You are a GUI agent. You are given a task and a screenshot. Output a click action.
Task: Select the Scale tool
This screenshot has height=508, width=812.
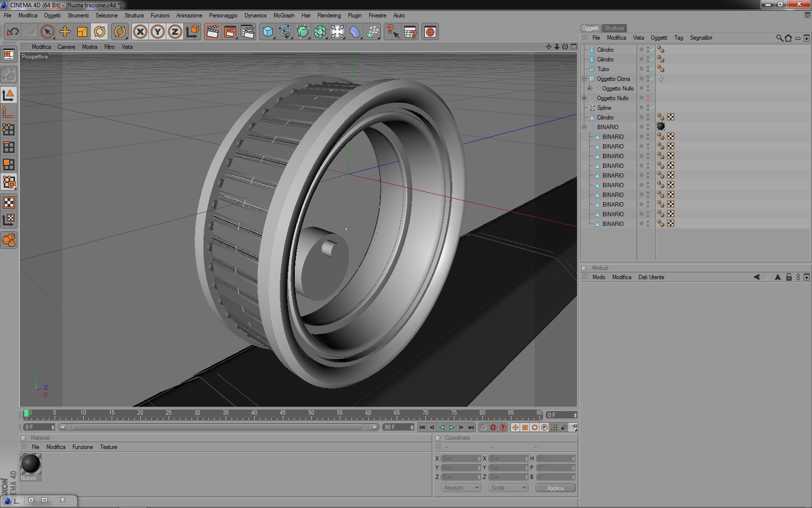coord(82,32)
